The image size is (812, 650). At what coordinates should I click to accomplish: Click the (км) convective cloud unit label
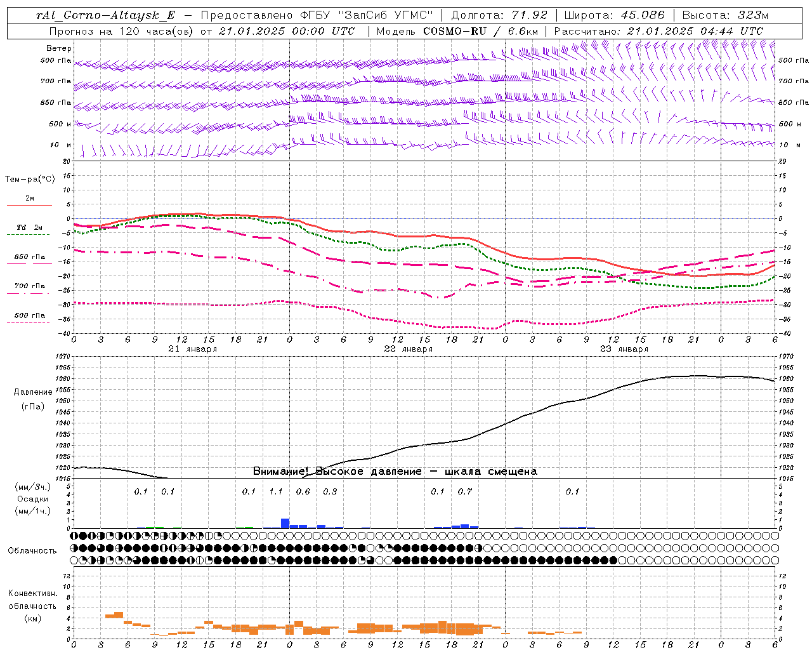[33, 618]
